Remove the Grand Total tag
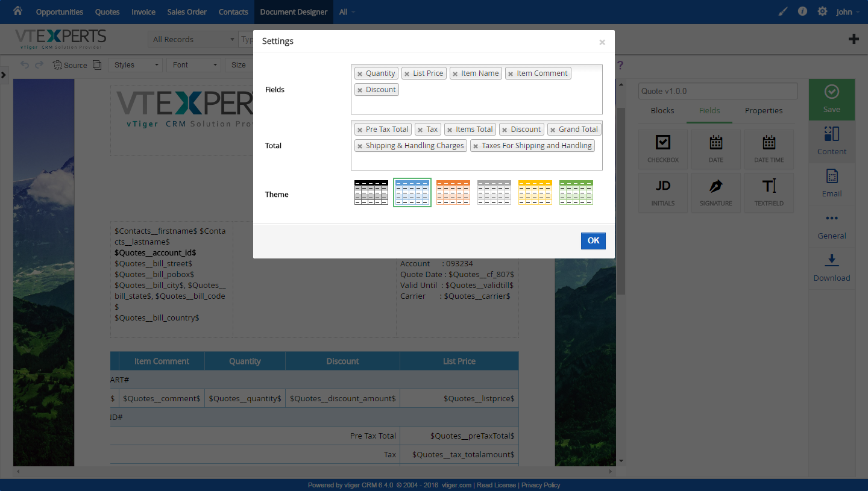This screenshot has width=868, height=491. pos(553,130)
